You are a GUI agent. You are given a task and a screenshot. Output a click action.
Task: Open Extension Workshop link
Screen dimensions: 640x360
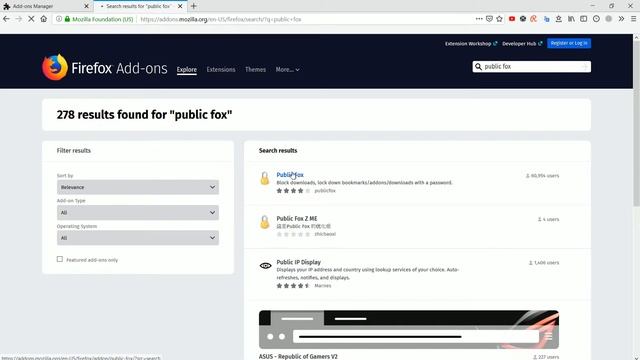tap(471, 44)
